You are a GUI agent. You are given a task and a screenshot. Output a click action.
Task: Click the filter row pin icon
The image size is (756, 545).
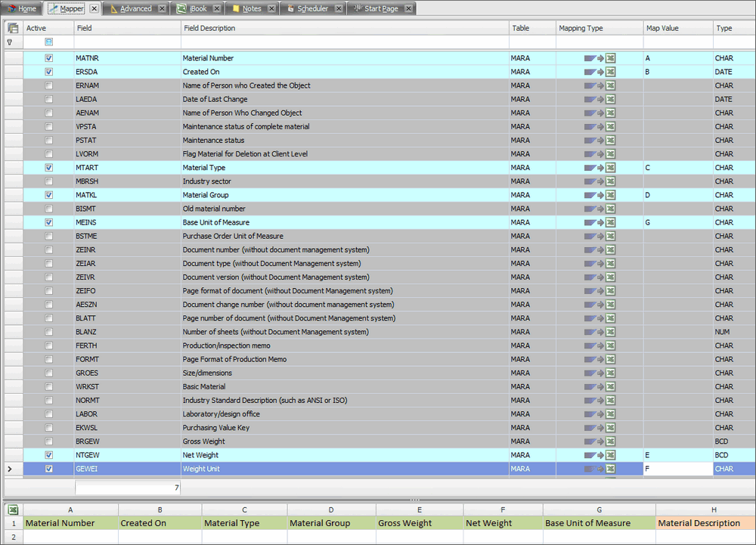coord(9,42)
